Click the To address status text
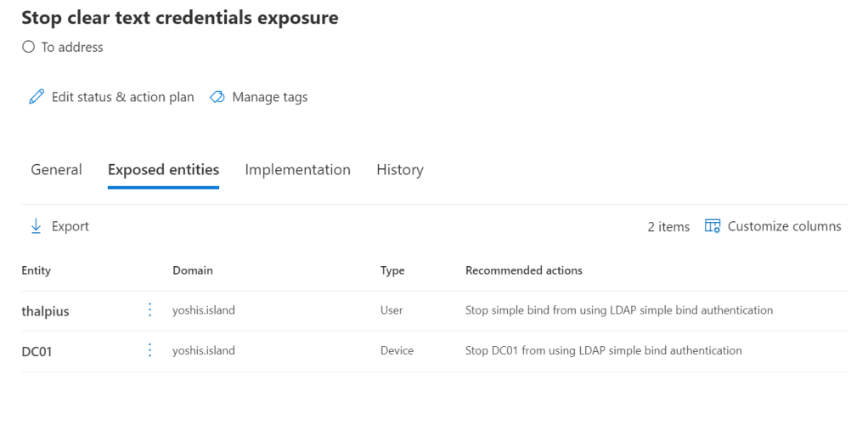This screenshot has width=868, height=437. click(x=72, y=47)
